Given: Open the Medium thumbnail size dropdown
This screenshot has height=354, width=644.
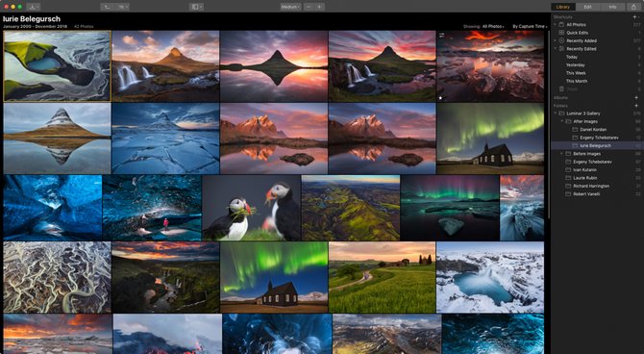Looking at the screenshot, I should [x=291, y=7].
